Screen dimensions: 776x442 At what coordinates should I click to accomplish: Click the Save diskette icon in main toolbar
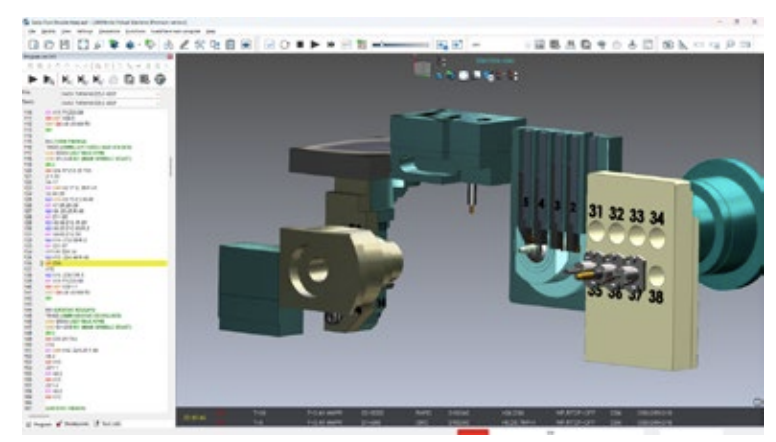65,45
